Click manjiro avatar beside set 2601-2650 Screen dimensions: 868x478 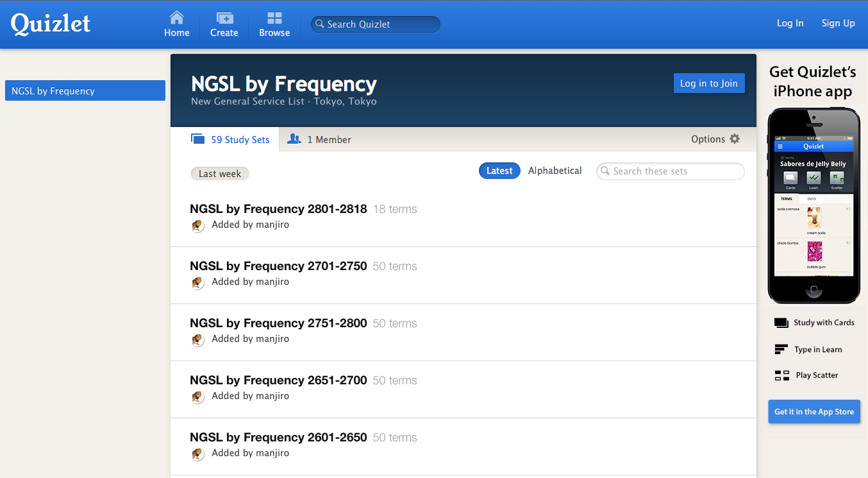[198, 454]
